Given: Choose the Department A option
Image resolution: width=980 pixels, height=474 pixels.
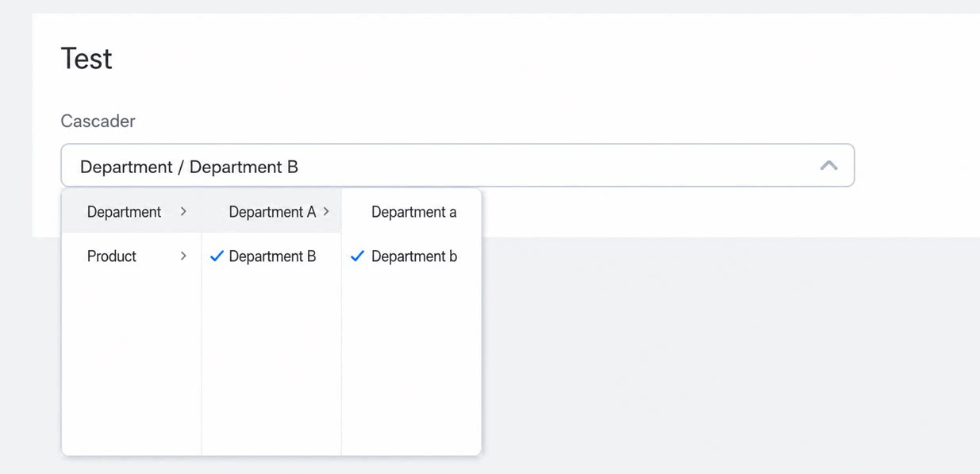Looking at the screenshot, I should [x=272, y=211].
